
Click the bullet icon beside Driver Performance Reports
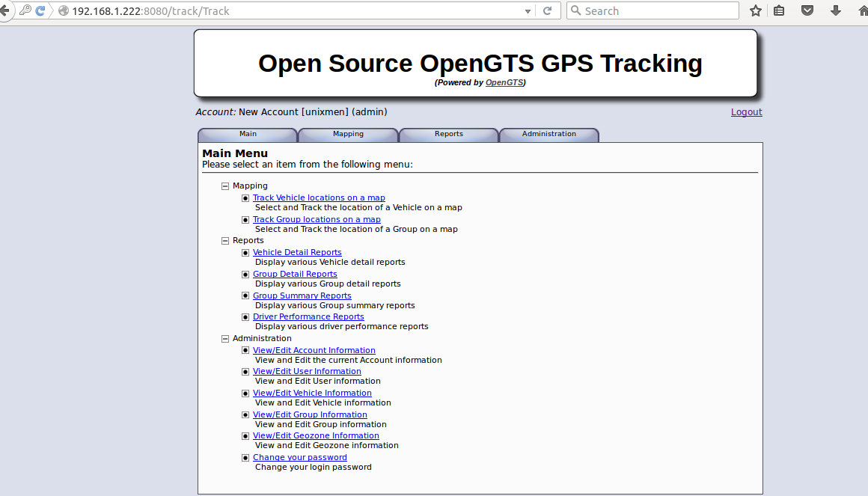pos(245,317)
